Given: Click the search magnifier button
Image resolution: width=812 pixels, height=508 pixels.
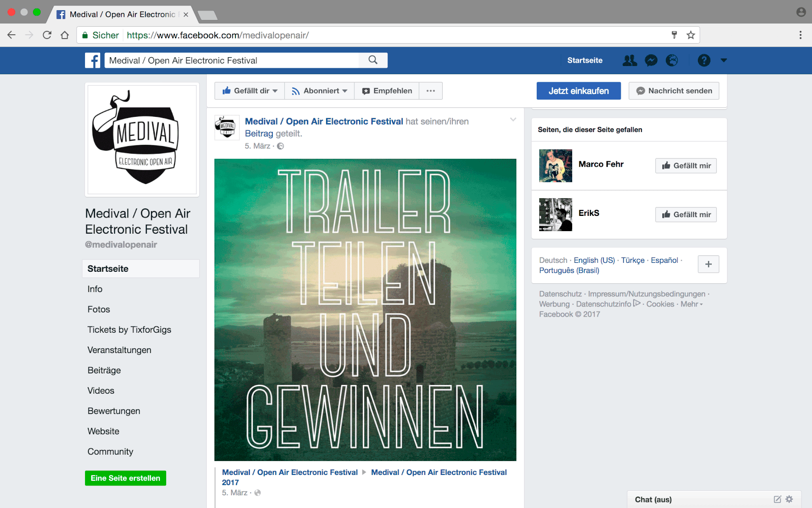Looking at the screenshot, I should (373, 60).
